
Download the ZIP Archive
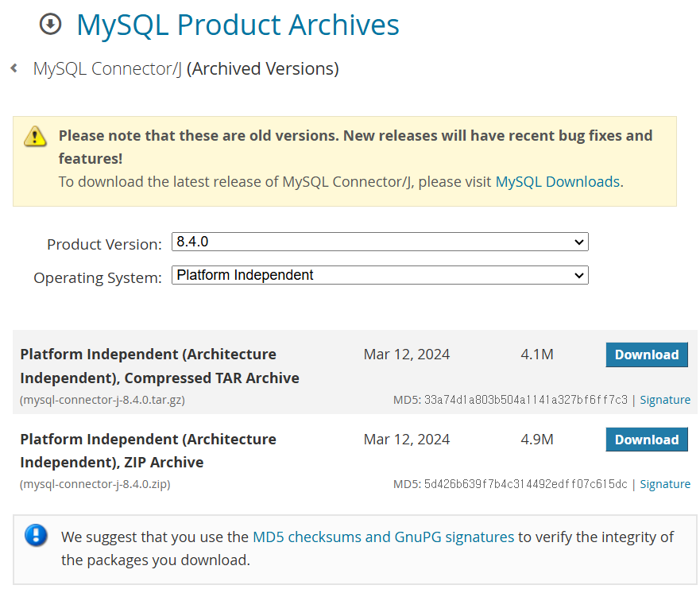tap(647, 440)
